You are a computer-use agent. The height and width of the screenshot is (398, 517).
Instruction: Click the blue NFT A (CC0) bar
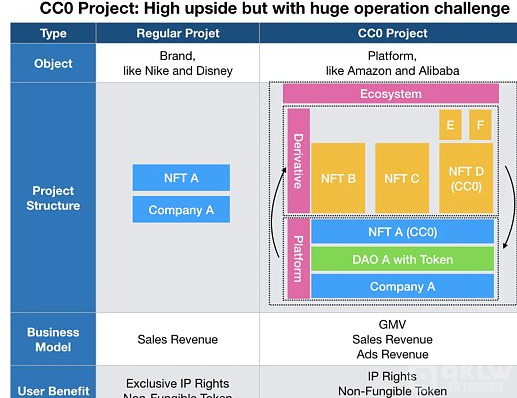pos(402,232)
